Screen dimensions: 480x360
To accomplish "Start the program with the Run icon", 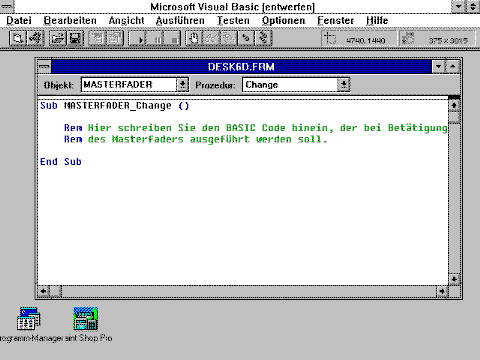I will click(x=137, y=38).
